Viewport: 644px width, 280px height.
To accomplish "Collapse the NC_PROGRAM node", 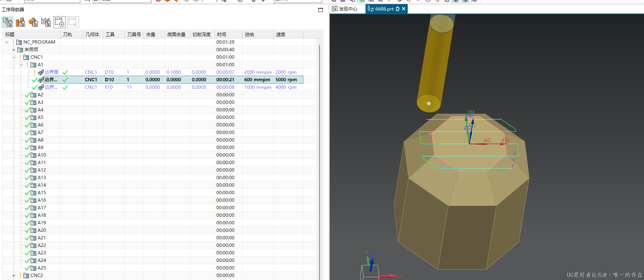I will tap(7, 42).
